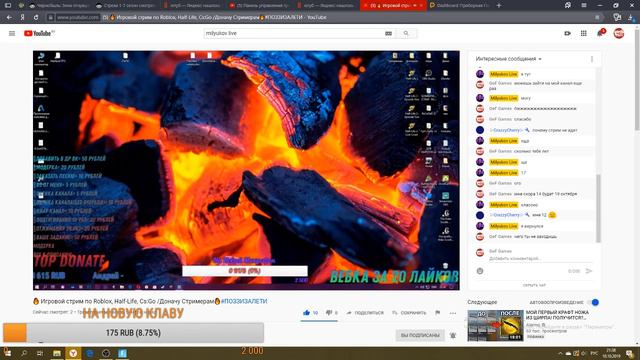Viewport: 640px width, 360px height.
Task: Open the emoji picker in chat
Action: click(x=480, y=271)
